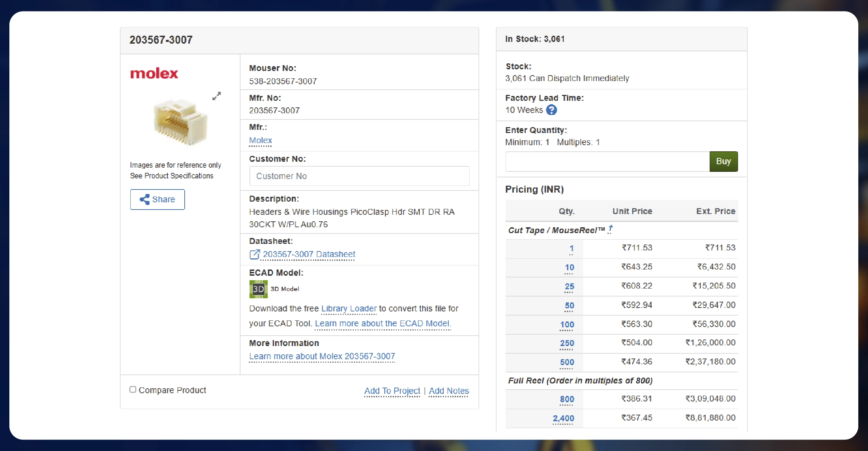This screenshot has height=451, width=868.
Task: Open the datasheet via the external link icon
Action: tap(255, 254)
